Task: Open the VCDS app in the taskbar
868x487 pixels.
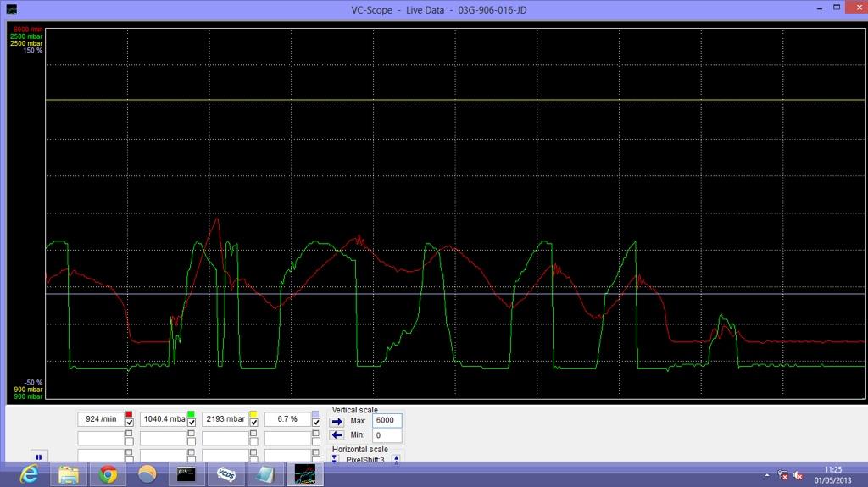Action: coord(226,474)
